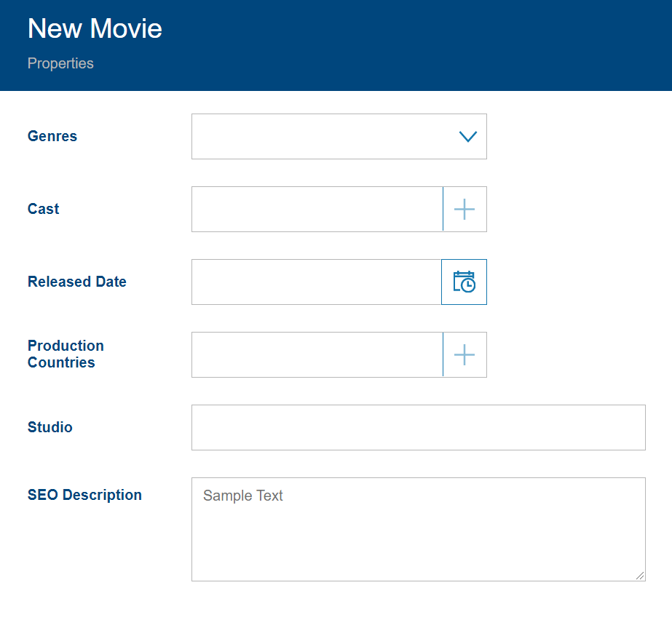Expand the Genres dropdown chevron
672x620 pixels.
click(467, 137)
